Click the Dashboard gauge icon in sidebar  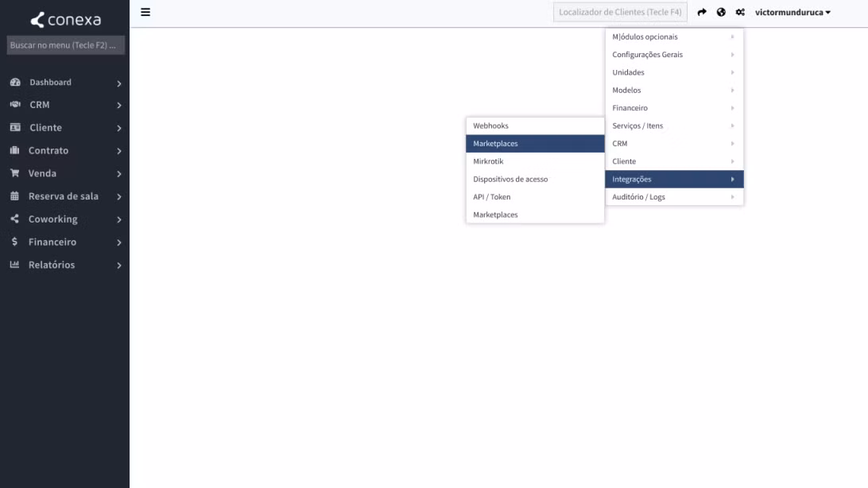tap(14, 83)
